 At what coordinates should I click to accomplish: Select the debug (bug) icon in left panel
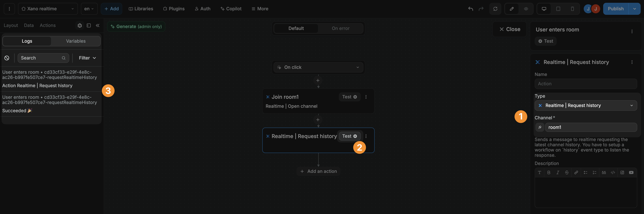(80, 25)
